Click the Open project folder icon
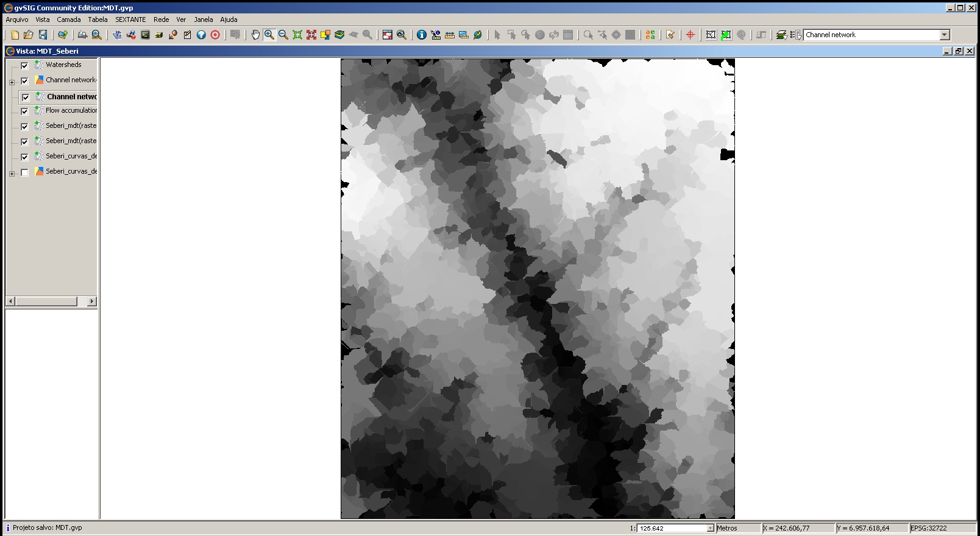 (x=29, y=35)
